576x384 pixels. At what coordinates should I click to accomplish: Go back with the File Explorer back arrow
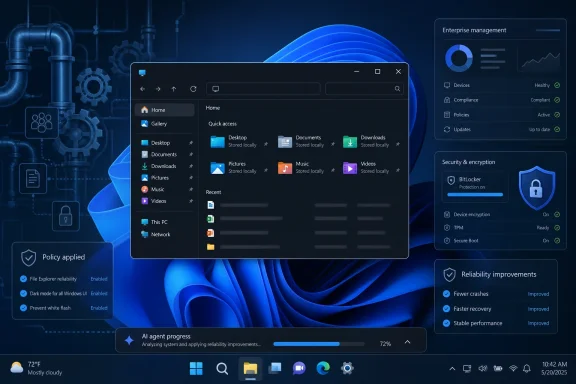pos(143,89)
